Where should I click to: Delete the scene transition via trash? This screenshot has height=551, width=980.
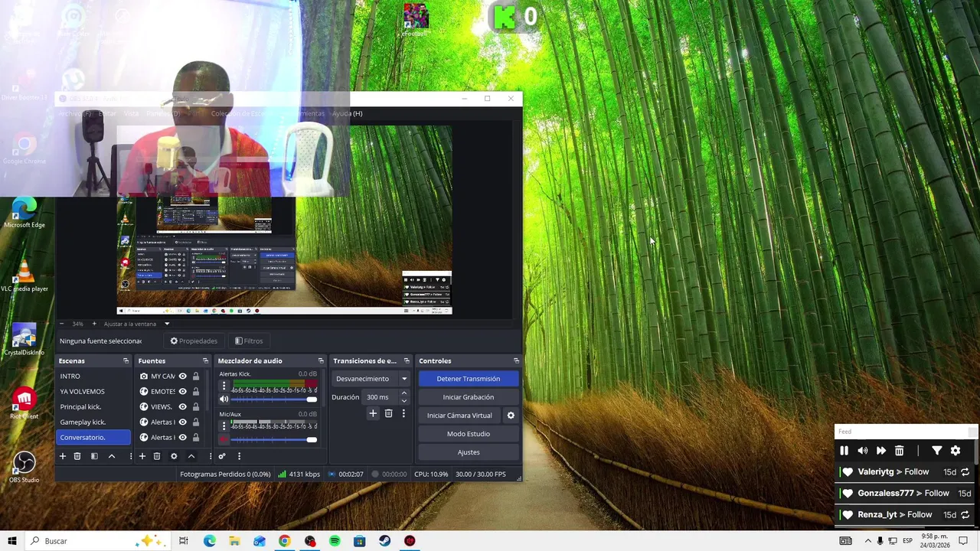point(388,413)
